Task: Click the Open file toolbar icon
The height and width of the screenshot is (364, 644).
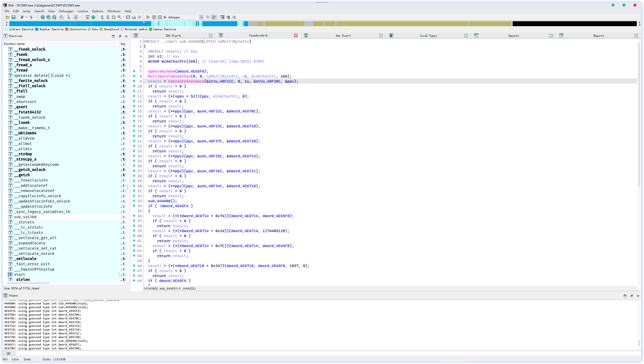Action: click(x=7, y=17)
